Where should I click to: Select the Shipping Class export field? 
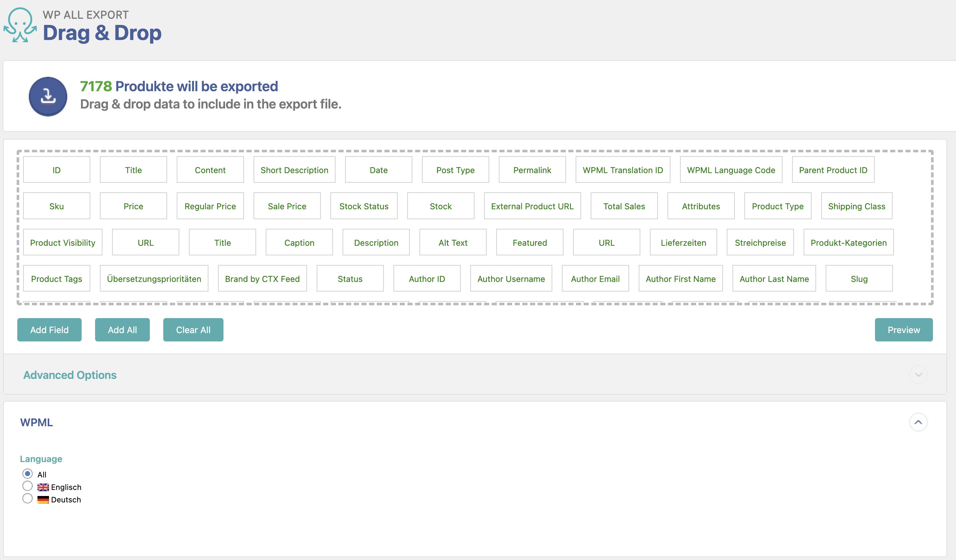tap(857, 206)
